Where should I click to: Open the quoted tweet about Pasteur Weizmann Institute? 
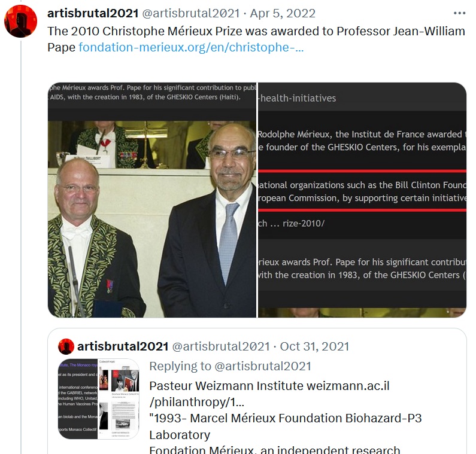pos(257,391)
